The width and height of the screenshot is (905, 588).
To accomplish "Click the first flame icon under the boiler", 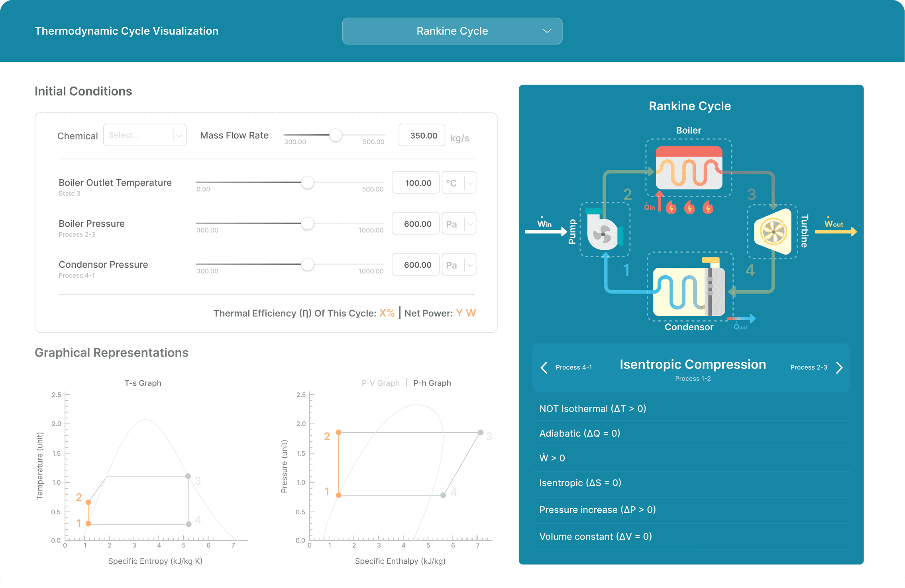I will point(671,208).
